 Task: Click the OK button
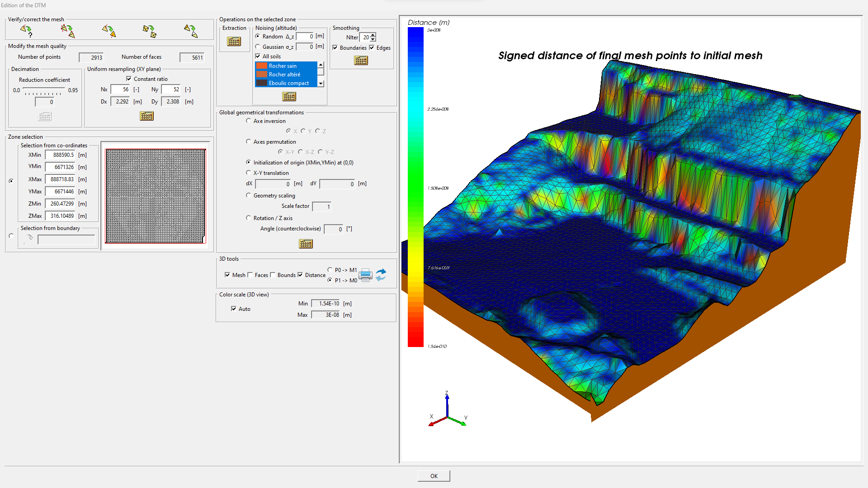tap(434, 475)
